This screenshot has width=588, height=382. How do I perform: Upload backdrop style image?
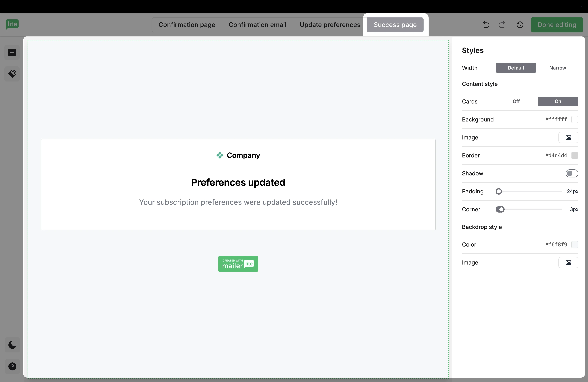click(568, 263)
